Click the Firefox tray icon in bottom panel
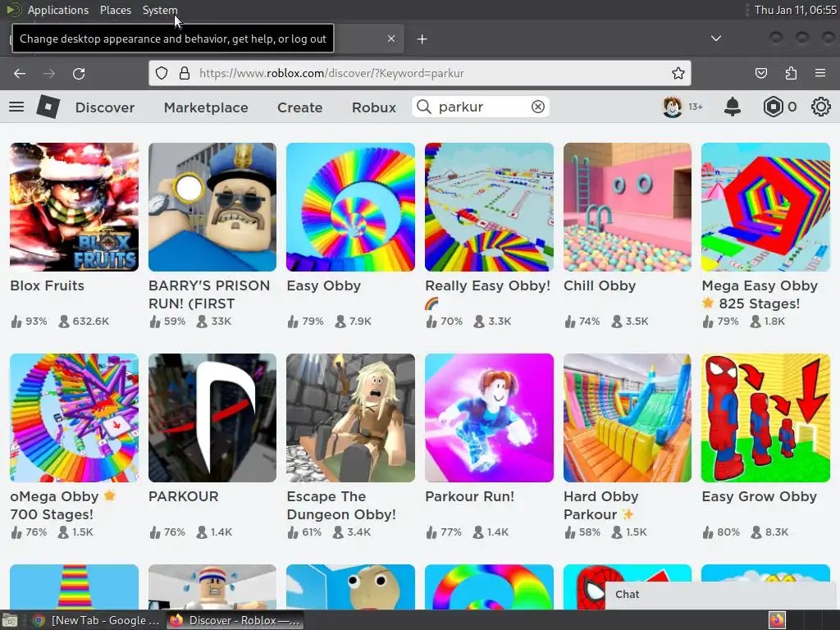 point(777,620)
